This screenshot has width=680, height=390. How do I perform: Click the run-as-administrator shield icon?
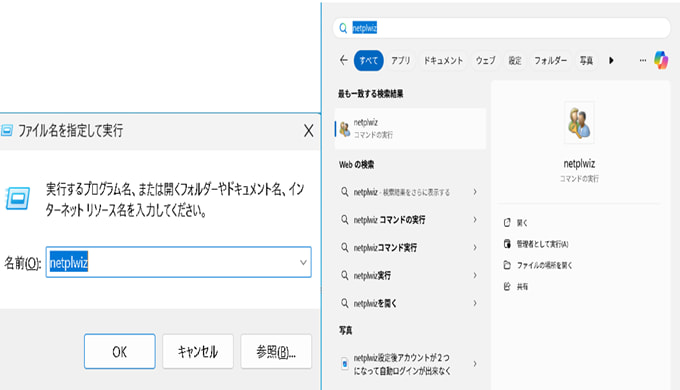click(x=507, y=244)
